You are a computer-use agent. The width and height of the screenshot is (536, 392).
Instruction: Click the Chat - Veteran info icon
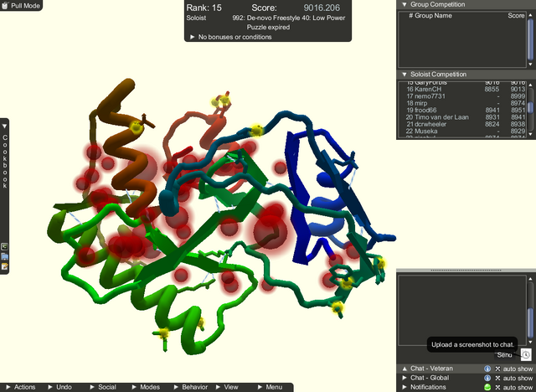coord(487,369)
